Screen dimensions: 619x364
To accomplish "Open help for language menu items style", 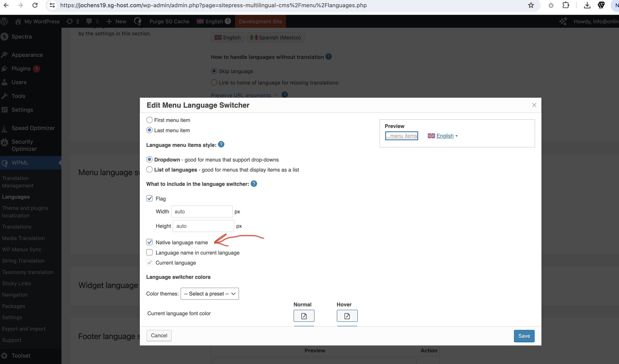I will coord(221,144).
